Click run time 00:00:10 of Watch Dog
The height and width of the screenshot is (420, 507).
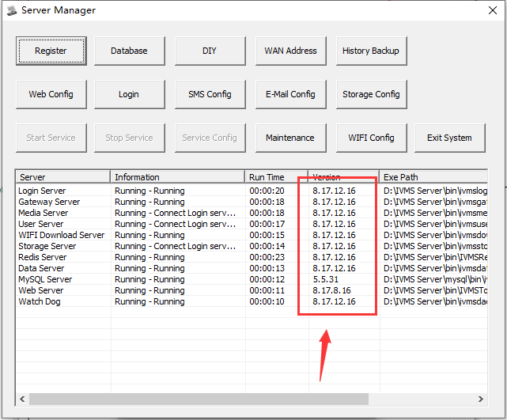coord(267,301)
